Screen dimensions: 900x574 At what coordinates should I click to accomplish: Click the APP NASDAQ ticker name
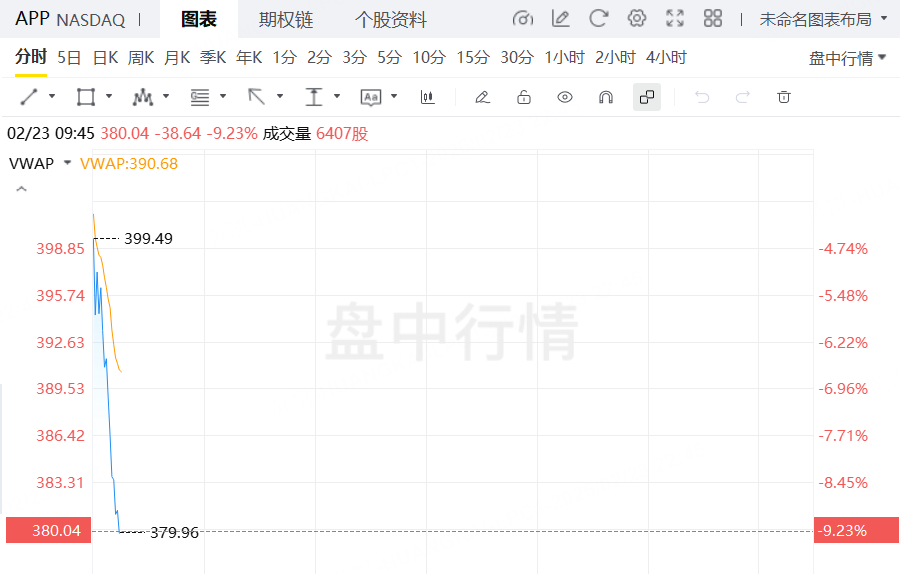point(70,19)
